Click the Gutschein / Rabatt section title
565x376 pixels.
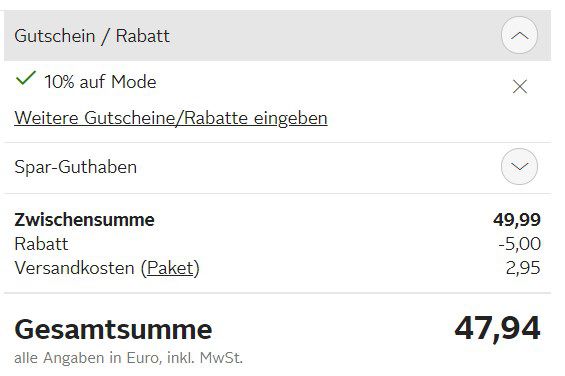click(92, 36)
